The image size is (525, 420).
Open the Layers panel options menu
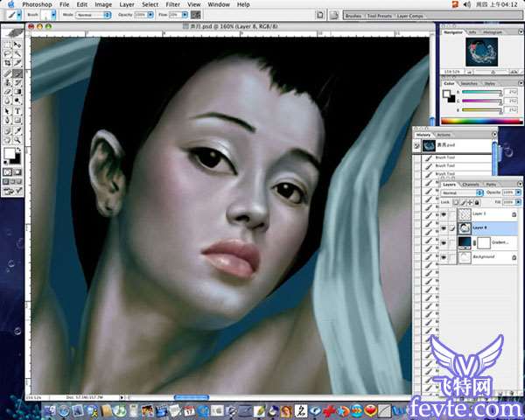pos(520,185)
